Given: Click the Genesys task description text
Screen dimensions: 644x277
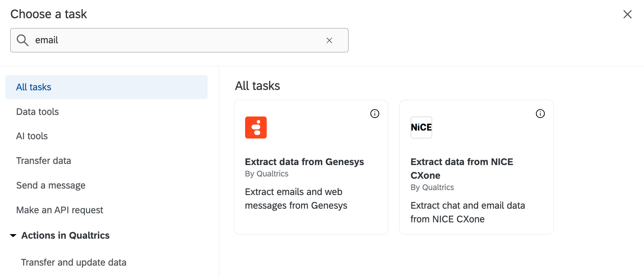Looking at the screenshot, I should (296, 198).
